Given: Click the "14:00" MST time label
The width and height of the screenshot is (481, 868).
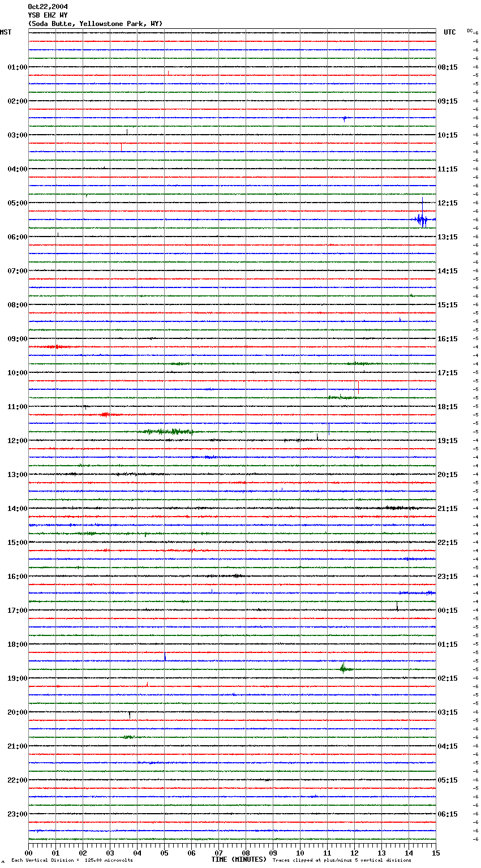Looking at the screenshot, I should [x=18, y=509].
